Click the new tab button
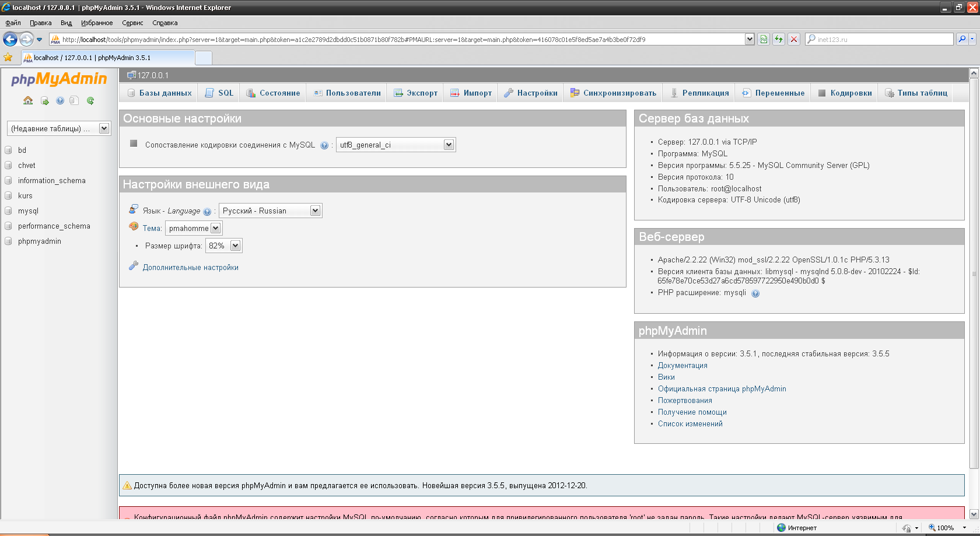 click(x=203, y=58)
